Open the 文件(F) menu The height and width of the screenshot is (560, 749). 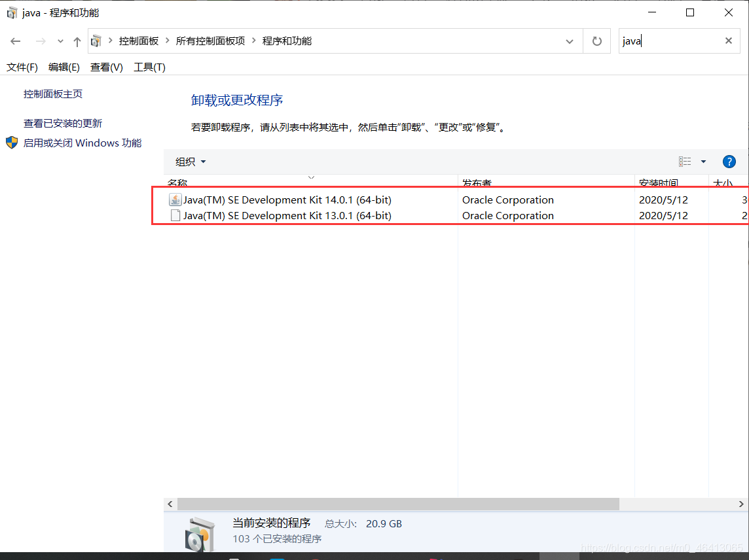pyautogui.click(x=22, y=67)
